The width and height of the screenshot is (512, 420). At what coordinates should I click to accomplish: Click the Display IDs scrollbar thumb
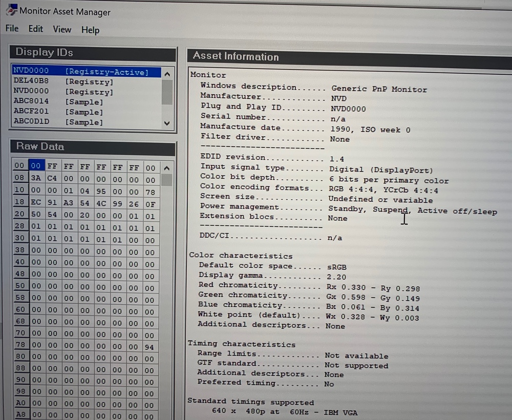167,92
